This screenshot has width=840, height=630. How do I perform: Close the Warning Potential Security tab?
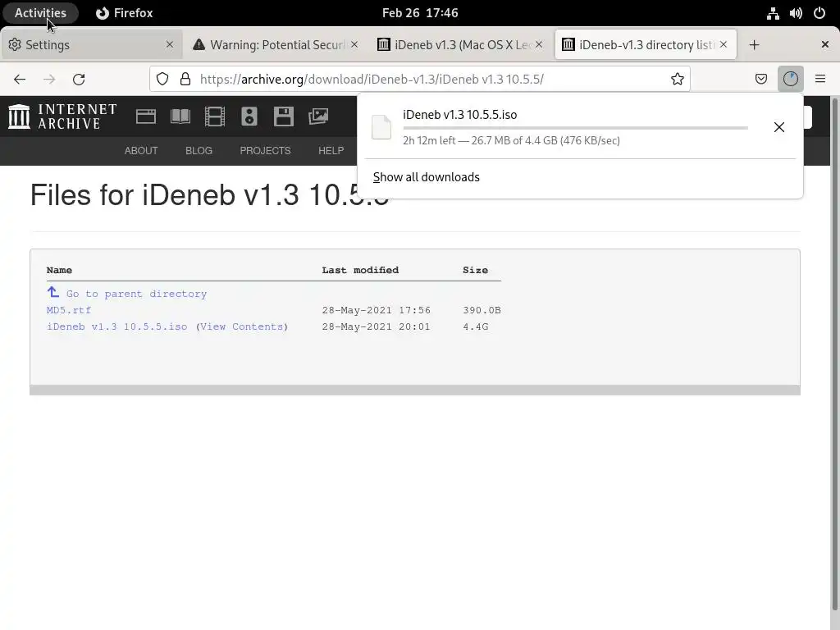coord(354,44)
